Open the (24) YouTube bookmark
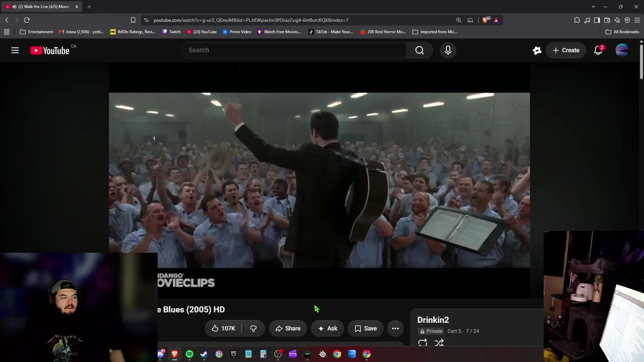 pos(202,32)
